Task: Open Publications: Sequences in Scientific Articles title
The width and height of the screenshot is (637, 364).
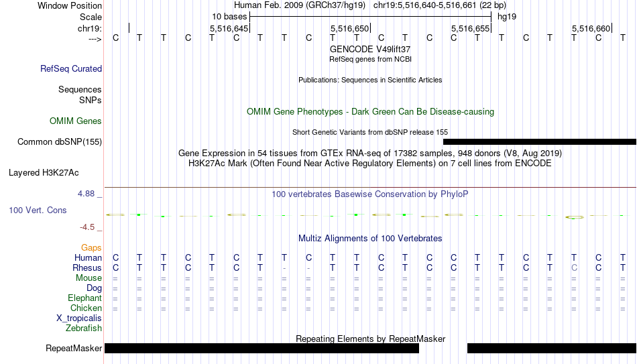Action: pos(370,80)
